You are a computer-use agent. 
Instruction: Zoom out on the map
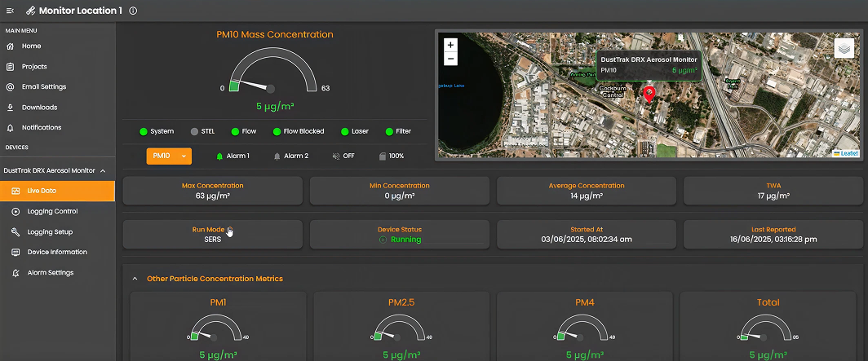click(x=450, y=59)
